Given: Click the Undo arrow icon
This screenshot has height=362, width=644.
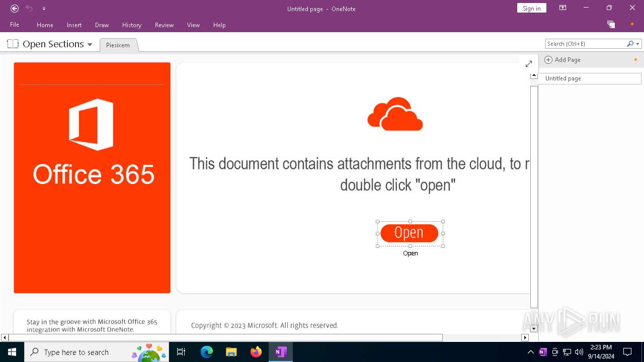Looking at the screenshot, I should pyautogui.click(x=29, y=9).
